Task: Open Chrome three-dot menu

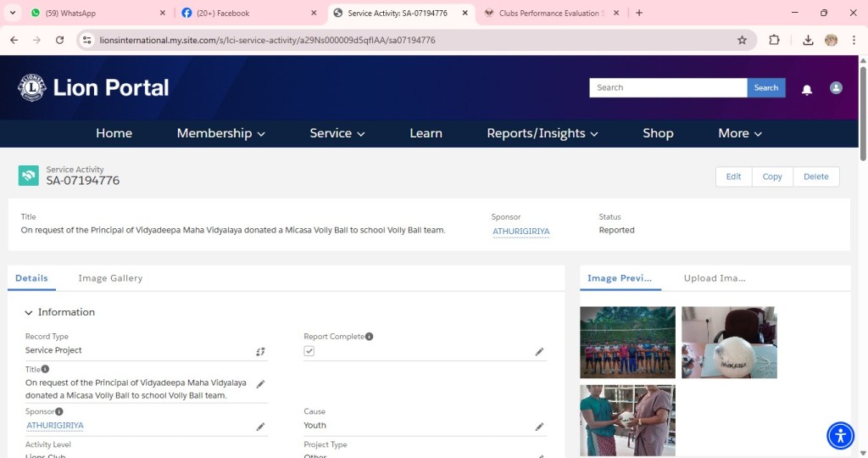Action: [854, 40]
